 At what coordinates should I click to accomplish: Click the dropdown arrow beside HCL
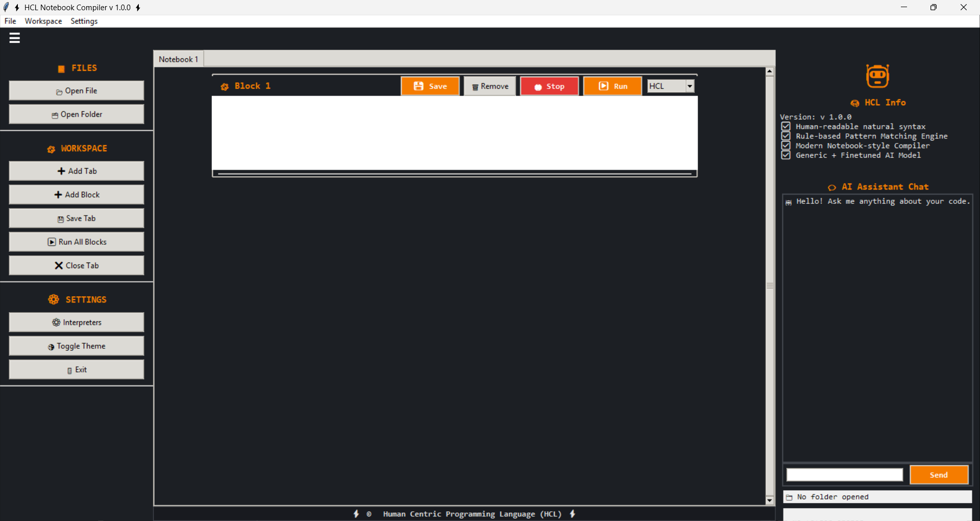(x=690, y=86)
